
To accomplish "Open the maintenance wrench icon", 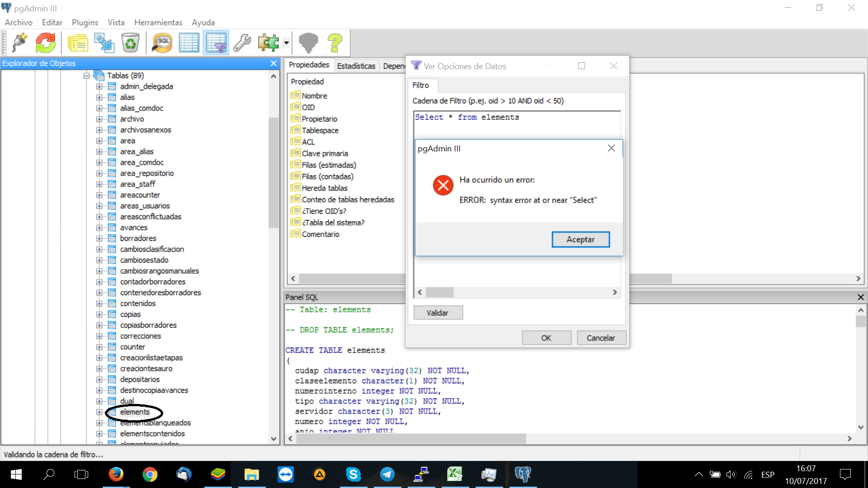I will tap(242, 43).
